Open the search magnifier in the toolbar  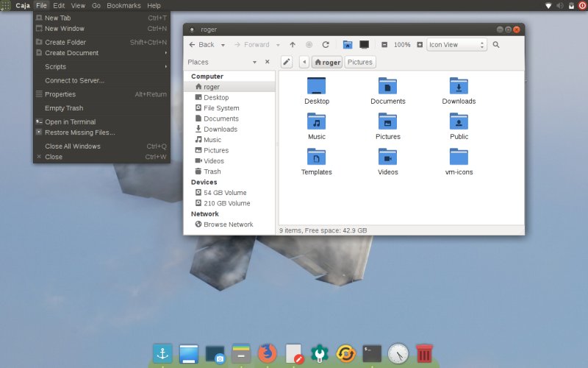click(x=496, y=45)
